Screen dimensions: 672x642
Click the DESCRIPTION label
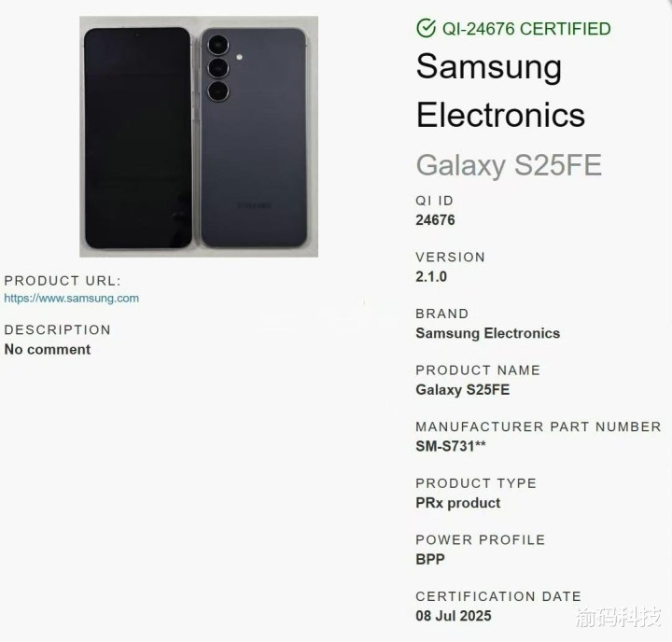pyautogui.click(x=58, y=329)
